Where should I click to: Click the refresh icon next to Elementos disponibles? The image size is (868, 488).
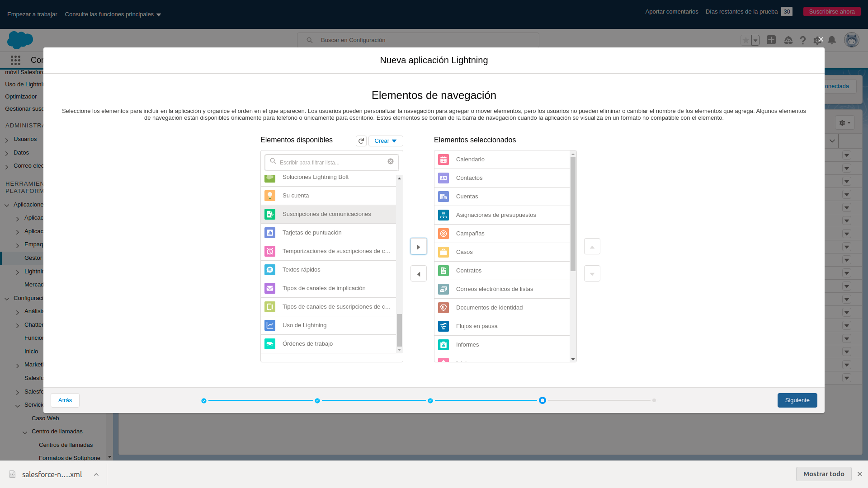pyautogui.click(x=361, y=141)
